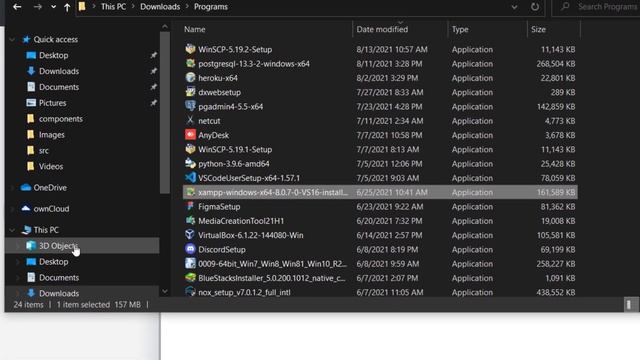
Task: Click the 0009-64bit_Win7 file icon
Action: (190, 263)
